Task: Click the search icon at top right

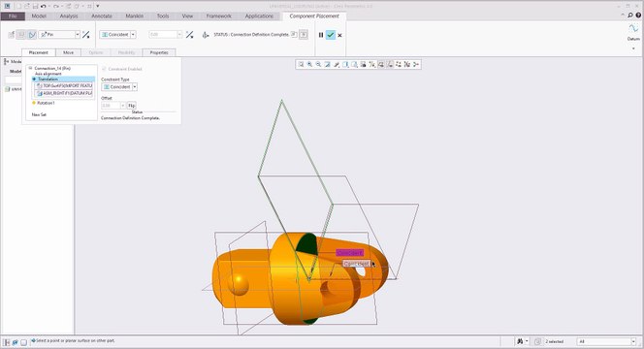Action: click(630, 16)
